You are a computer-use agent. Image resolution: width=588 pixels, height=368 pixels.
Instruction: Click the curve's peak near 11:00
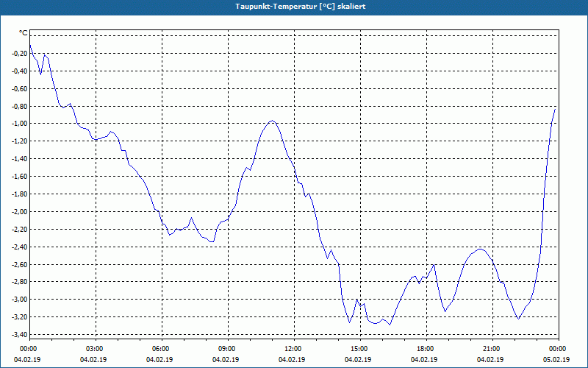pos(272,121)
